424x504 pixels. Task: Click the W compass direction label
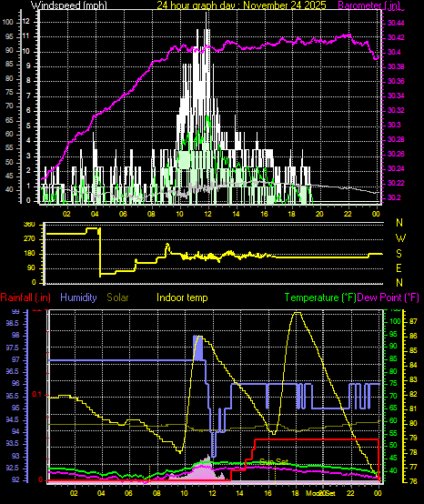coord(400,238)
